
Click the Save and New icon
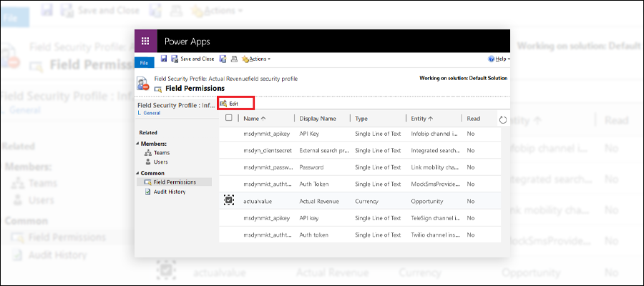click(x=223, y=59)
